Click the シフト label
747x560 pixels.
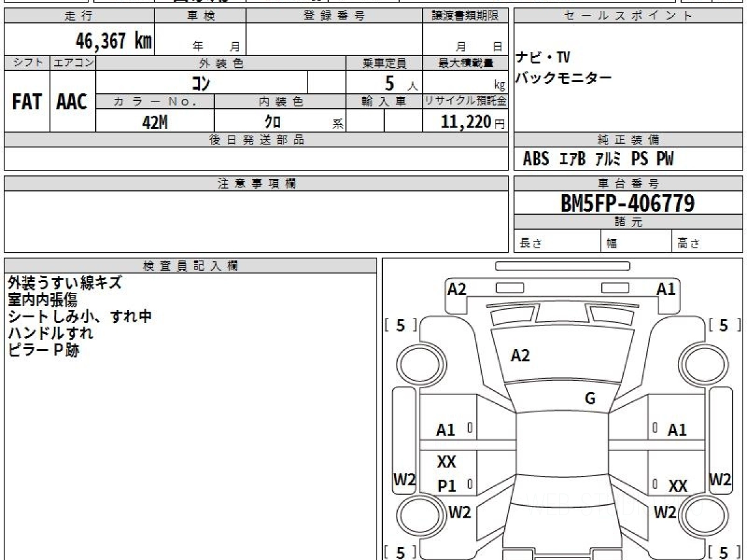[x=27, y=63]
